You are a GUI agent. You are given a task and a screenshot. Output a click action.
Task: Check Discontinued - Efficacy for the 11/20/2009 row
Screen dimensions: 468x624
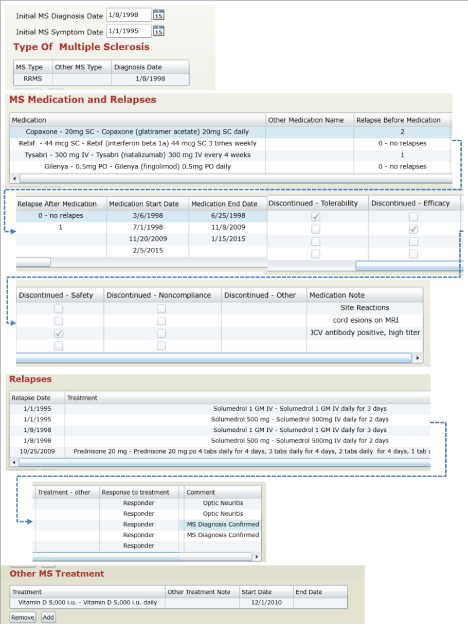pyautogui.click(x=413, y=242)
